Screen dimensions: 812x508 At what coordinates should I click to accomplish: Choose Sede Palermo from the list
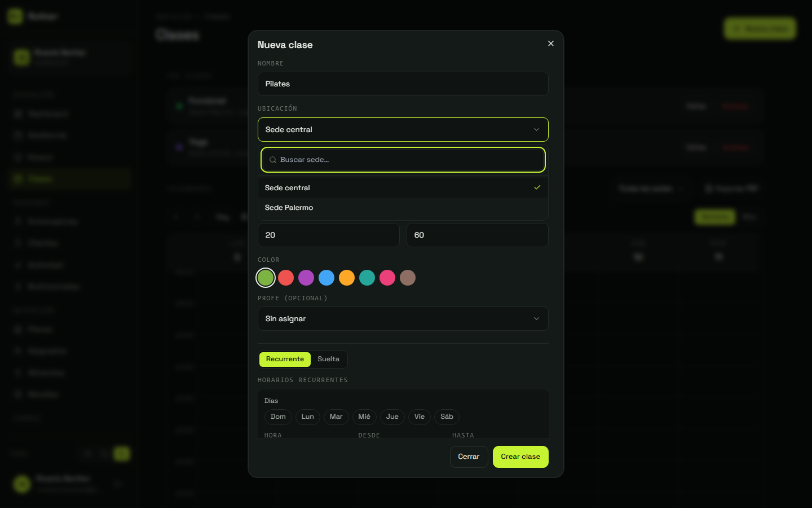(403, 208)
